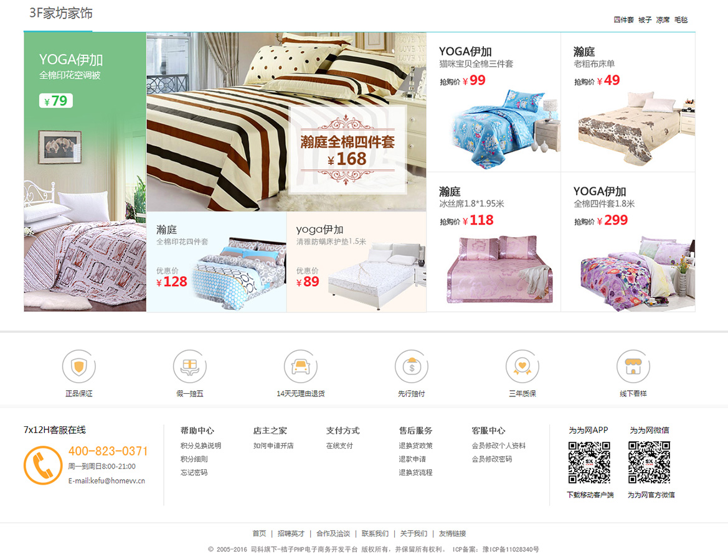Open the 四件套 category in top menu
This screenshot has width=728, height=560.
[x=623, y=20]
